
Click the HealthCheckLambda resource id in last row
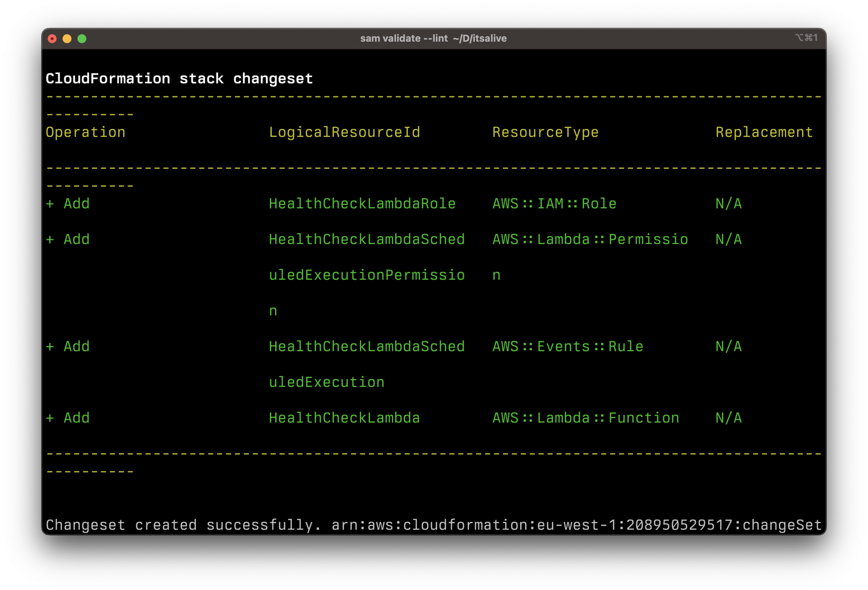click(x=344, y=418)
